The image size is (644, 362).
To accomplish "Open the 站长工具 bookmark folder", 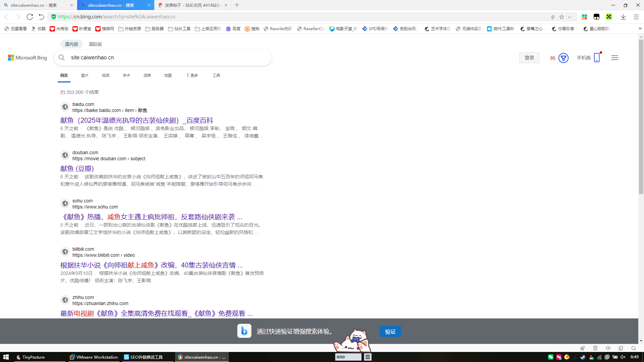I will pos(179,29).
